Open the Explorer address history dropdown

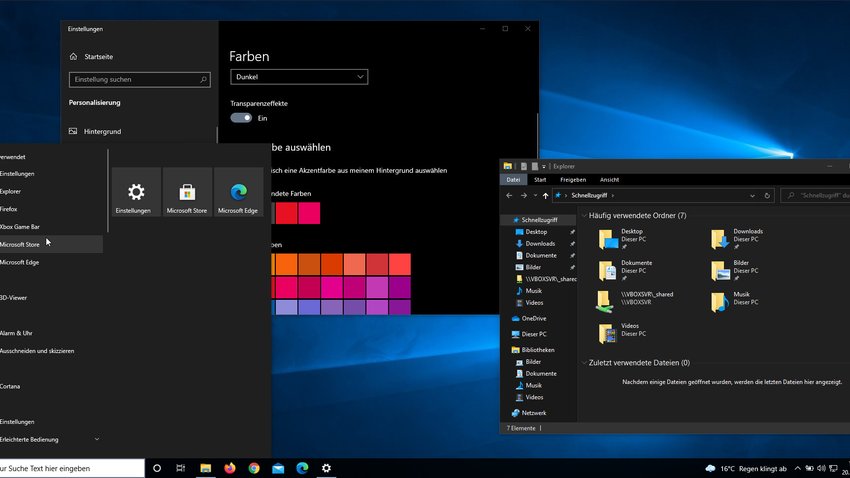(x=752, y=196)
